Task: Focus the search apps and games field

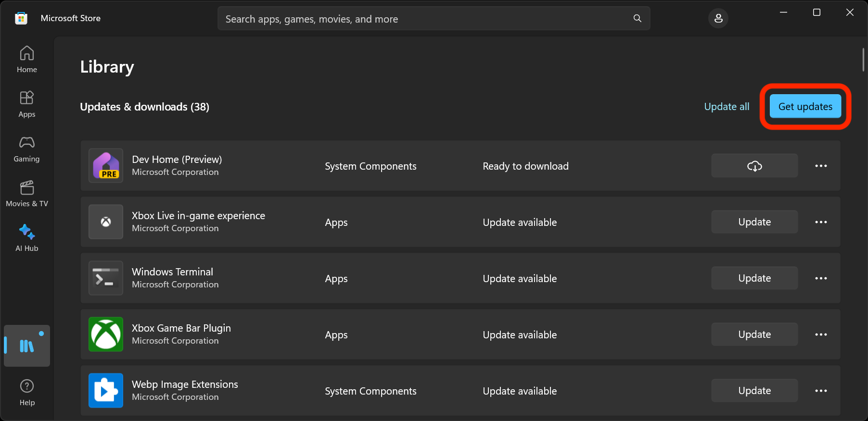Action: (423, 19)
